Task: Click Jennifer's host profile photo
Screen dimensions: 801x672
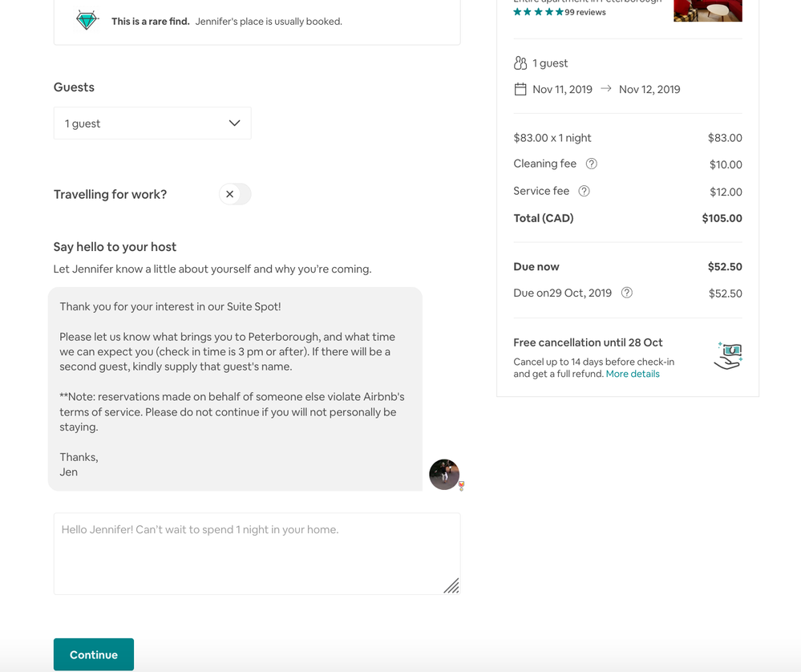Action: [444, 474]
